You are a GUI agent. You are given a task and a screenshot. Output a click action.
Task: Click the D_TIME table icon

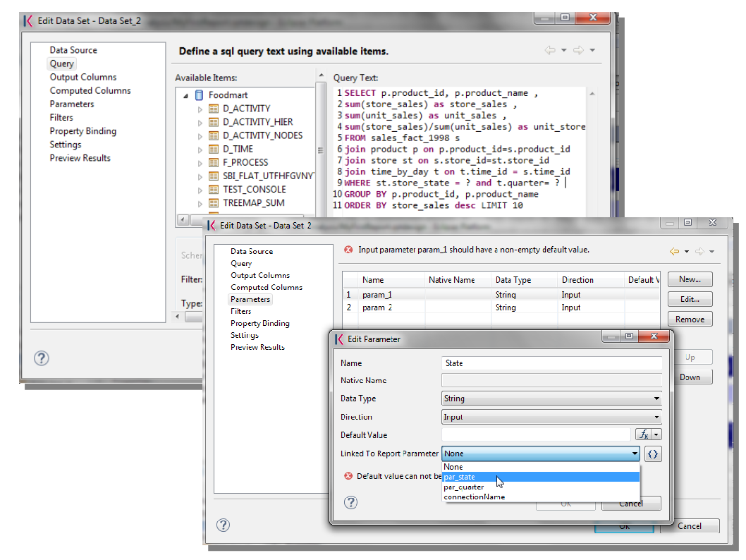pos(214,149)
